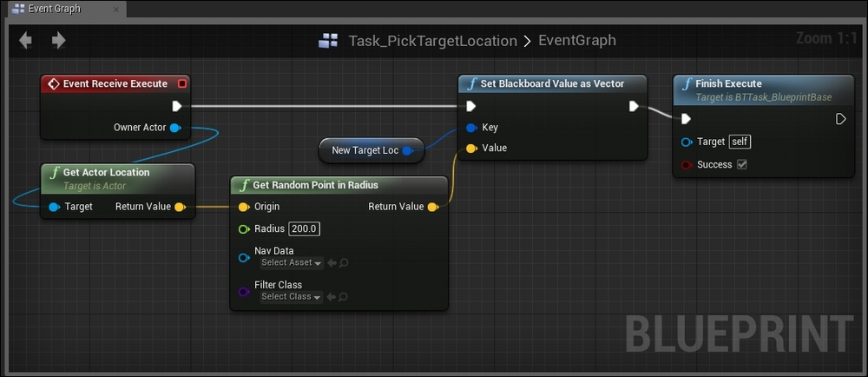Click exec input pin of Set Blackboard Value as Vector
The image size is (868, 377).
pyautogui.click(x=470, y=106)
